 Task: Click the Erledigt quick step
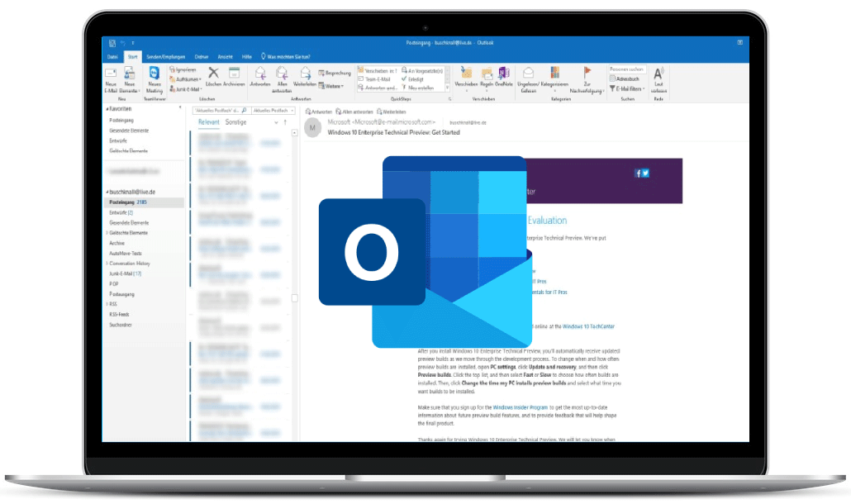click(413, 79)
